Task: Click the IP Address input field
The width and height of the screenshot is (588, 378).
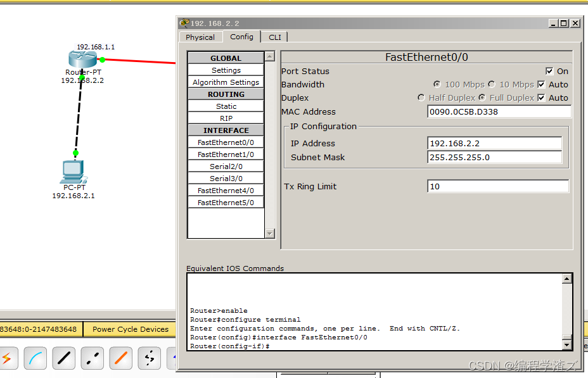Action: [x=494, y=144]
